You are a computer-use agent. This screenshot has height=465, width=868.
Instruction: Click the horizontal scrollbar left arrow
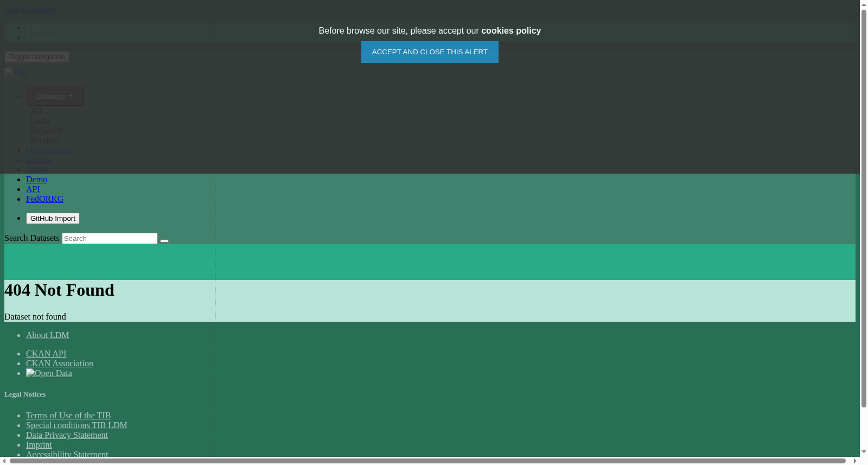(x=4, y=461)
